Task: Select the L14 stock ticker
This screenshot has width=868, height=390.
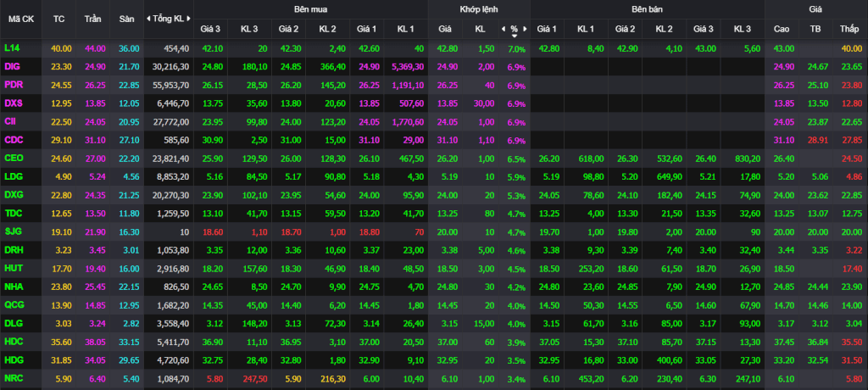Action: click(x=12, y=48)
